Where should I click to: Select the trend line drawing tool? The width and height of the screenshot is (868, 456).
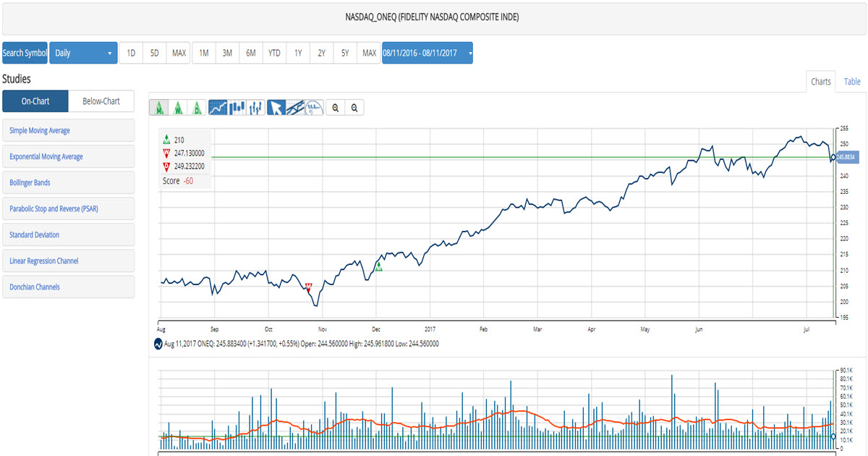pyautogui.click(x=295, y=108)
